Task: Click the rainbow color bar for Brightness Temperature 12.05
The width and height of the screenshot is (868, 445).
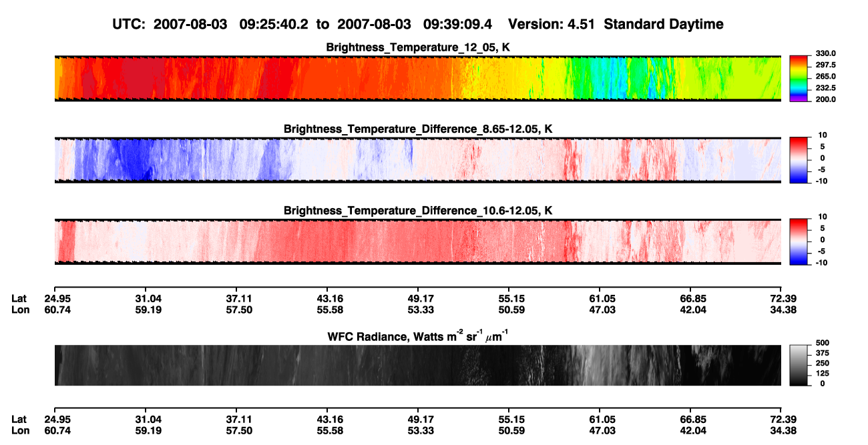Action: 799,79
